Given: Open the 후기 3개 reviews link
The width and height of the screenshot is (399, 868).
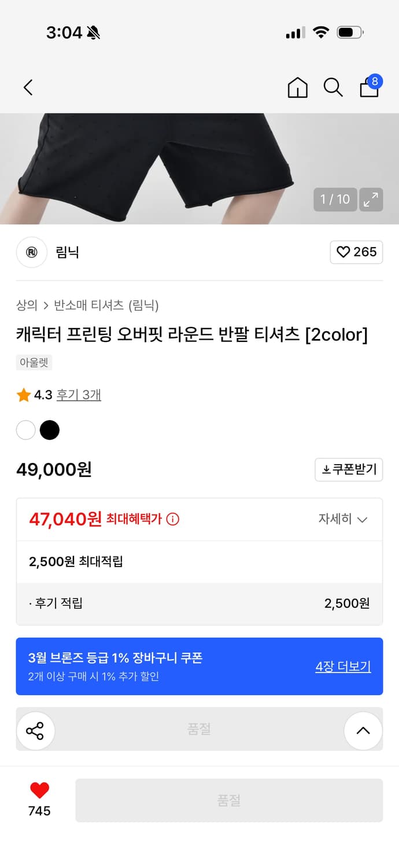Looking at the screenshot, I should click(80, 394).
